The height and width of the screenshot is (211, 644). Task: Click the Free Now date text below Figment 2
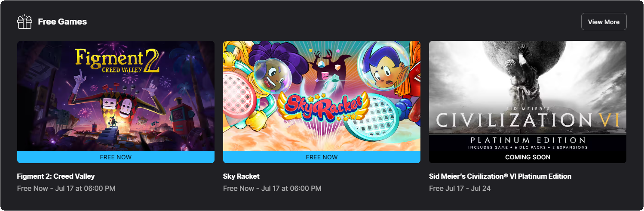(x=66, y=188)
